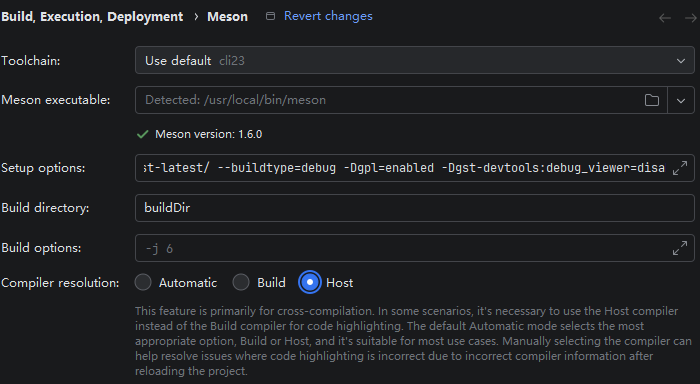
Task: Expand the Setup options field editor
Action: coord(680,168)
